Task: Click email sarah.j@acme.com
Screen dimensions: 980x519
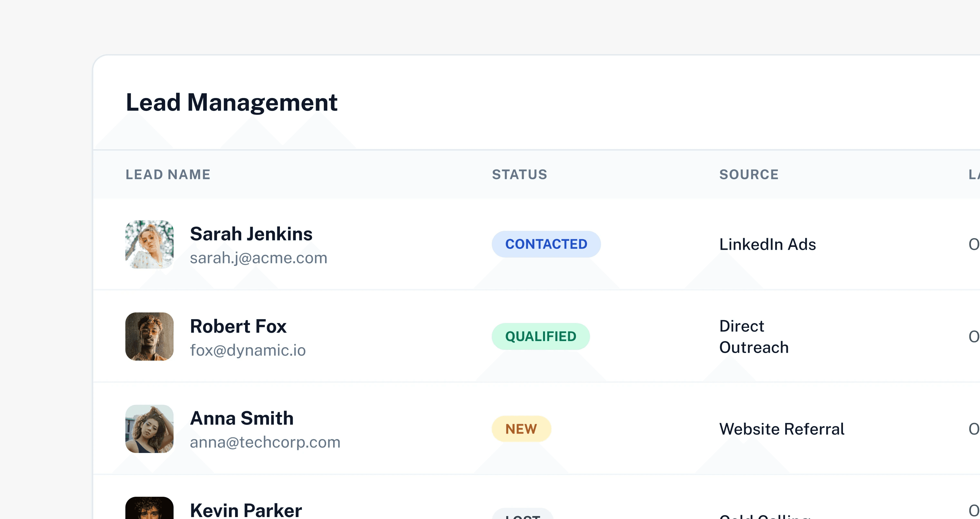Action: [258, 258]
